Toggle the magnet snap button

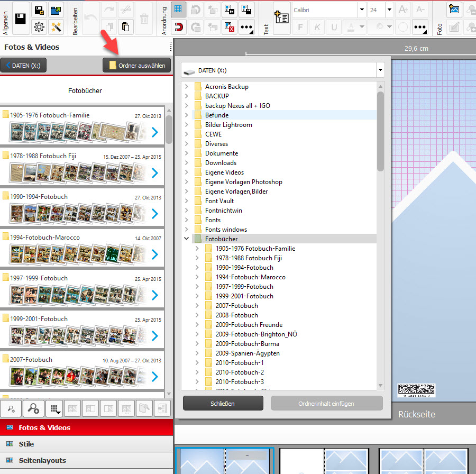point(179,27)
